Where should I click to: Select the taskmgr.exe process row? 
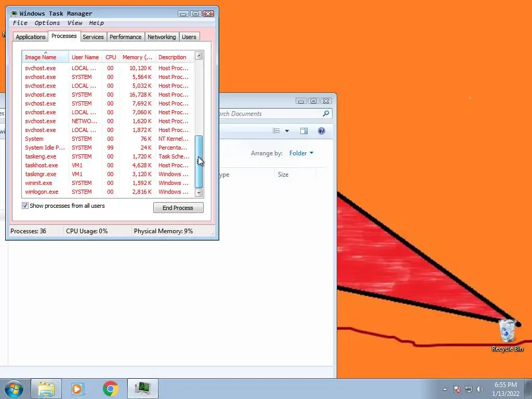pyautogui.click(x=108, y=174)
